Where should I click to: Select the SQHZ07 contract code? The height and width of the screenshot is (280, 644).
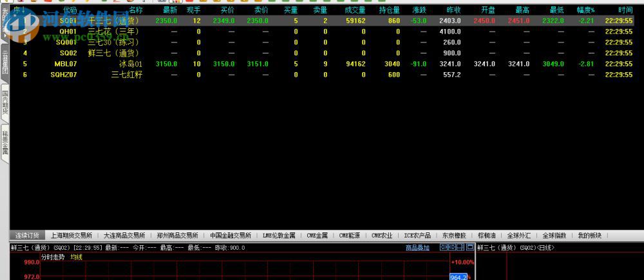coord(64,75)
